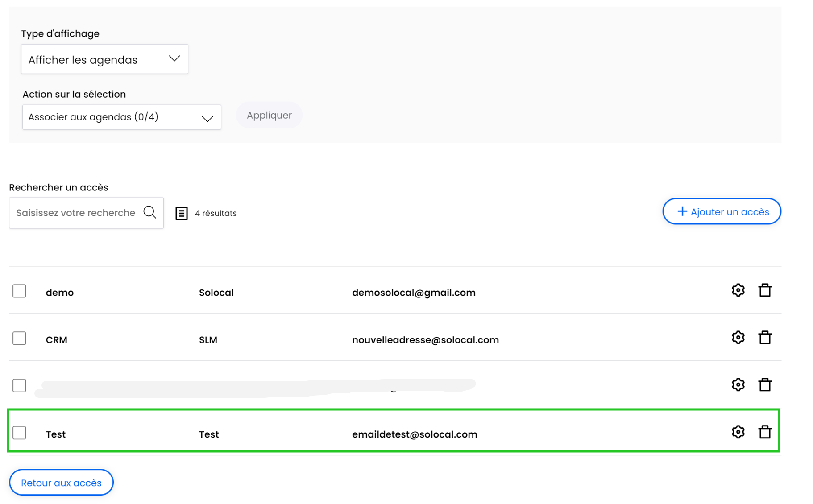
Task: Open Associer aux agendas dropdown
Action: point(122,117)
